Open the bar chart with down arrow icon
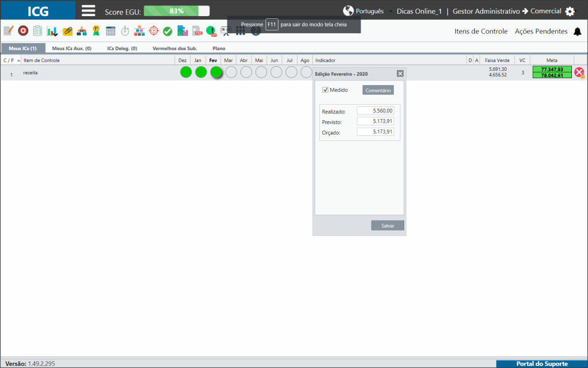588x368 pixels. pyautogui.click(x=52, y=31)
